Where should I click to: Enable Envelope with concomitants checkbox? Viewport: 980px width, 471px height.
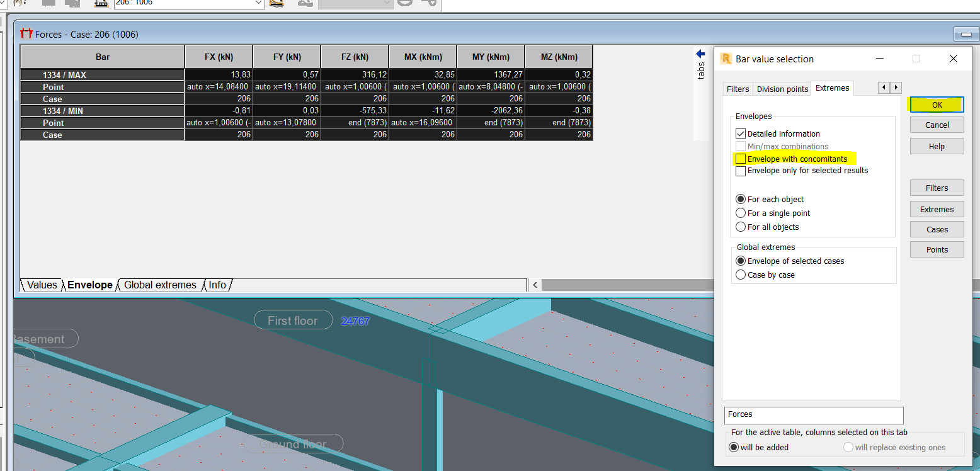click(x=741, y=159)
